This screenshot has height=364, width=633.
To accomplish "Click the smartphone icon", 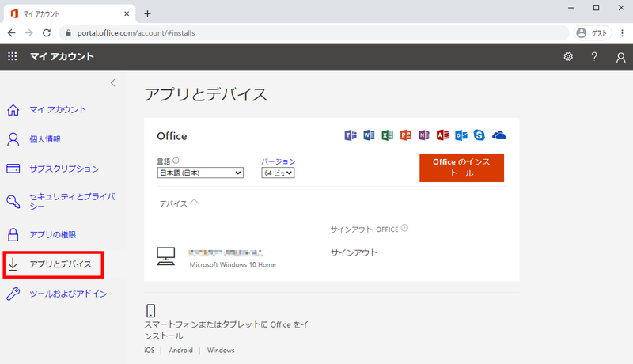I will (150, 311).
